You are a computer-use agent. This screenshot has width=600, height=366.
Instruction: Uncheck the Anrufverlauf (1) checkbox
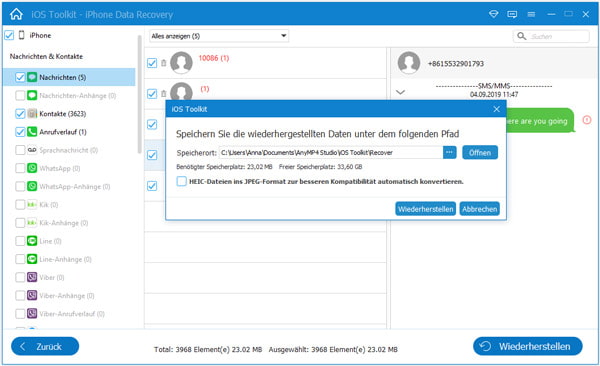pyautogui.click(x=20, y=132)
